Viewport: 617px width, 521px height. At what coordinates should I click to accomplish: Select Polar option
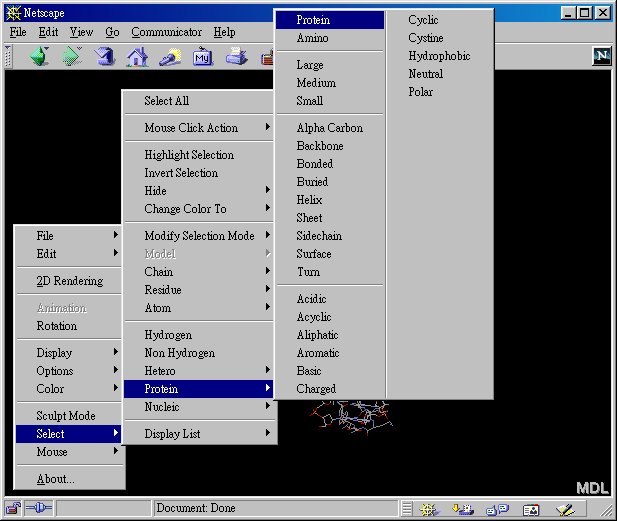click(x=440, y=92)
